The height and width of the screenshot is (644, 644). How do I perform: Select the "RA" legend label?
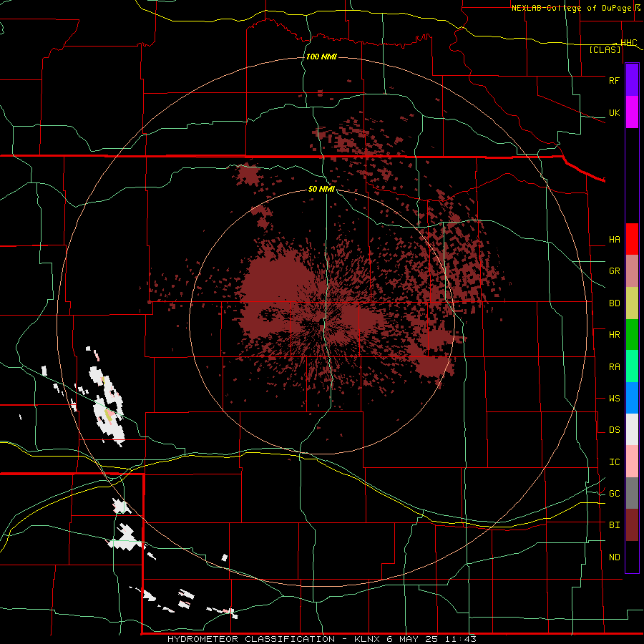[614, 367]
